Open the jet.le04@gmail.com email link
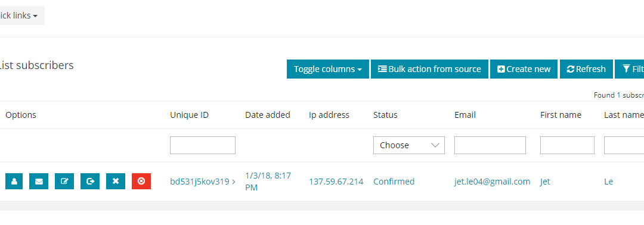The width and height of the screenshot is (644, 225). [x=492, y=182]
